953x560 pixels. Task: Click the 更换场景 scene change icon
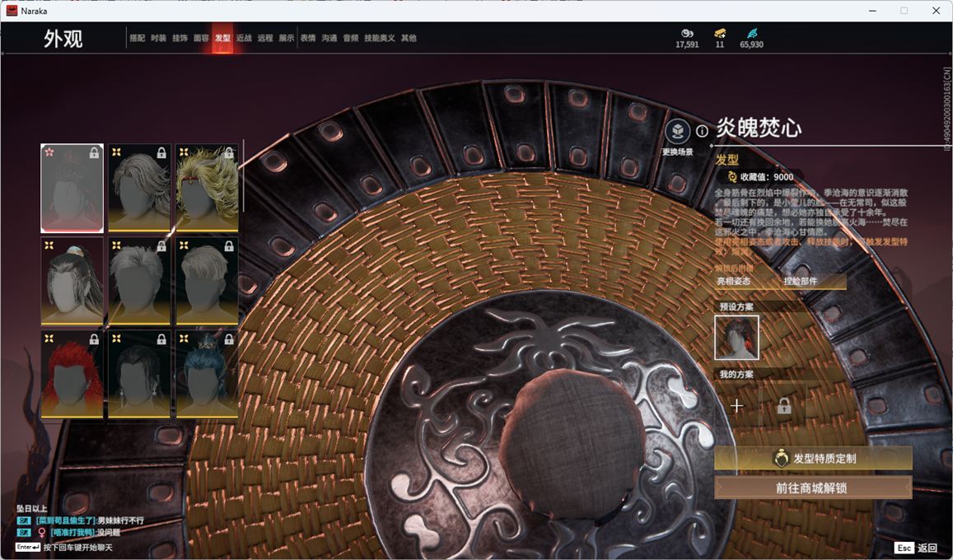pyautogui.click(x=677, y=132)
